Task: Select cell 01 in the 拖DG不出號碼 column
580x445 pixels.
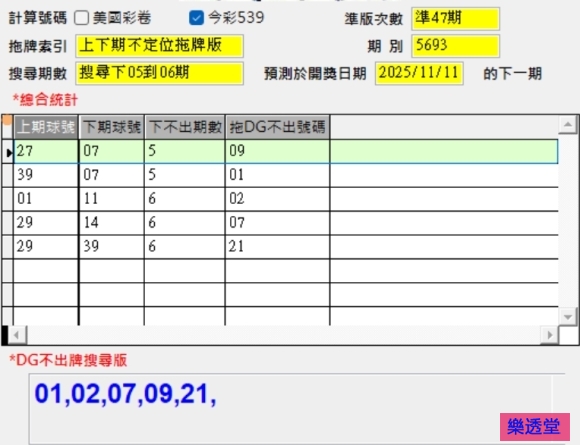Action: tap(277, 175)
